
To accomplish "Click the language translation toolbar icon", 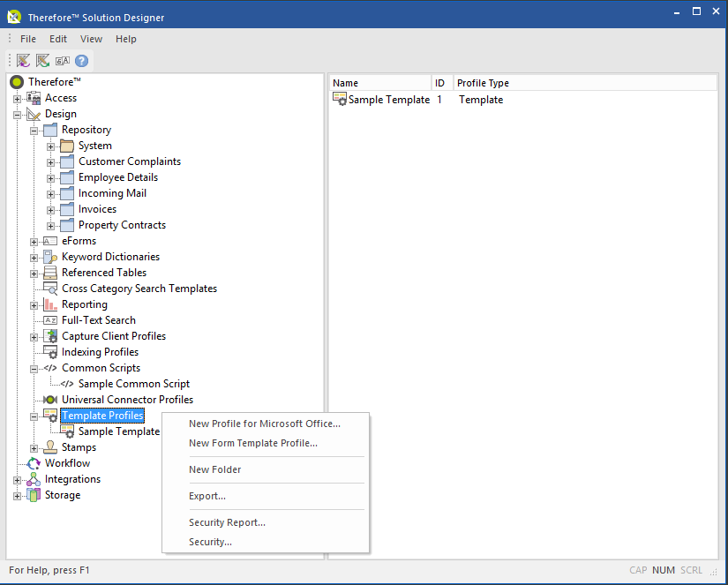I will [63, 60].
